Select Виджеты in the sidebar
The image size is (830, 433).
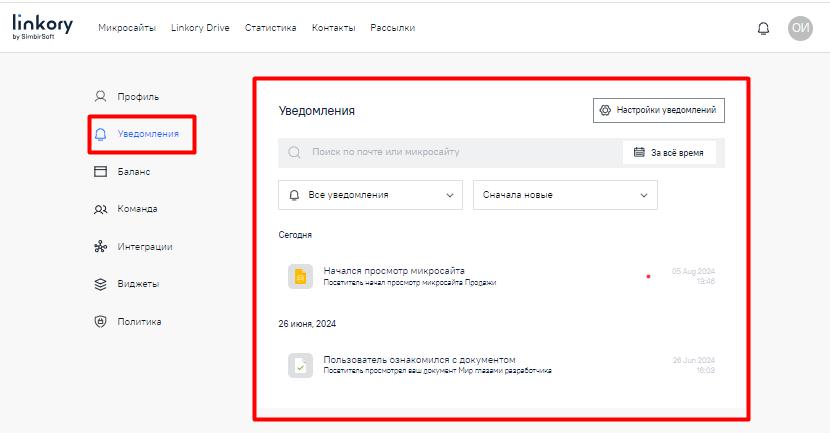139,284
